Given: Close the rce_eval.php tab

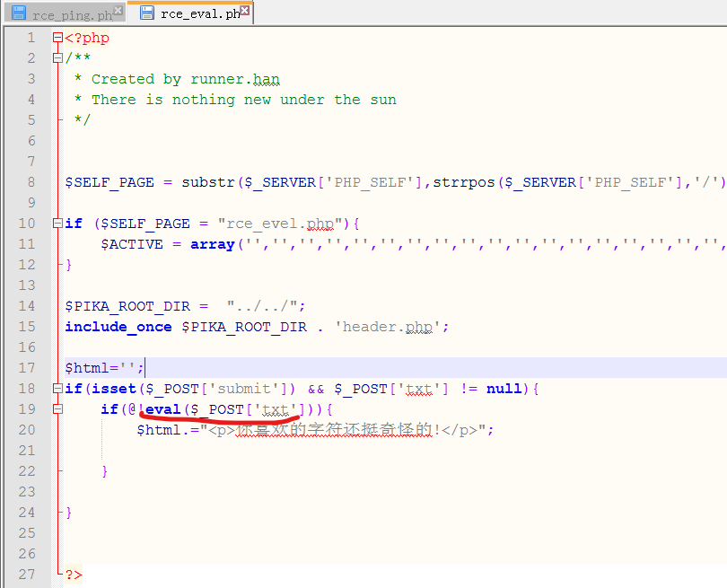Looking at the screenshot, I should click(x=246, y=10).
